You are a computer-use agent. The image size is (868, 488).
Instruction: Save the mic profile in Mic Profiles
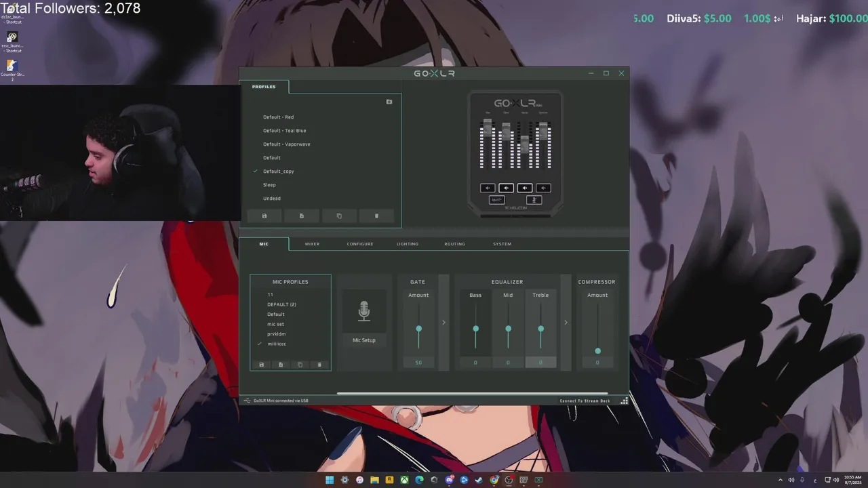tap(261, 365)
